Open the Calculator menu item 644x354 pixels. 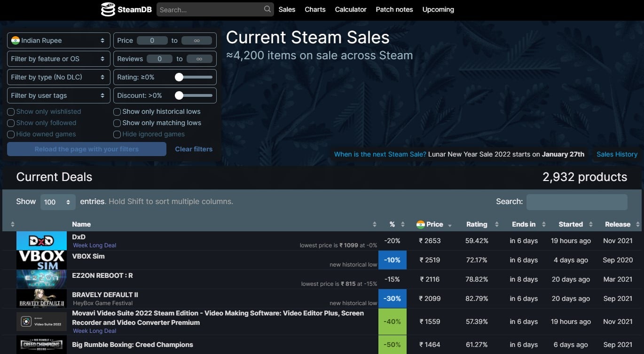351,9
